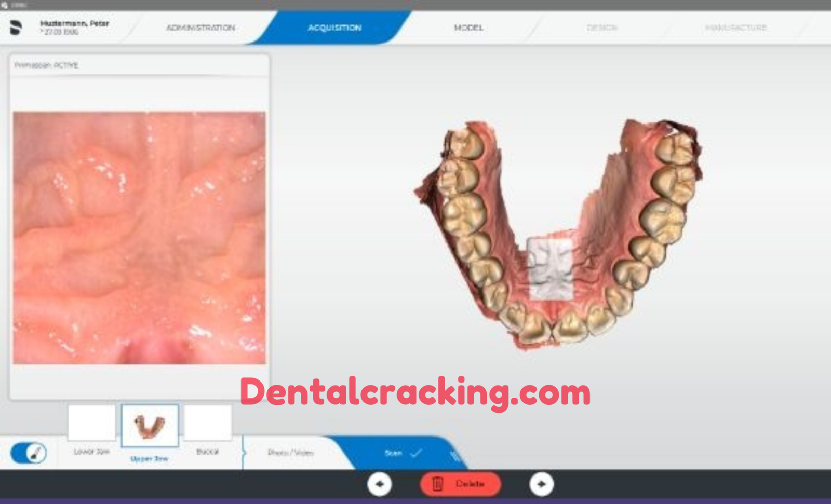Click the forward arrow navigation button

coord(541,484)
